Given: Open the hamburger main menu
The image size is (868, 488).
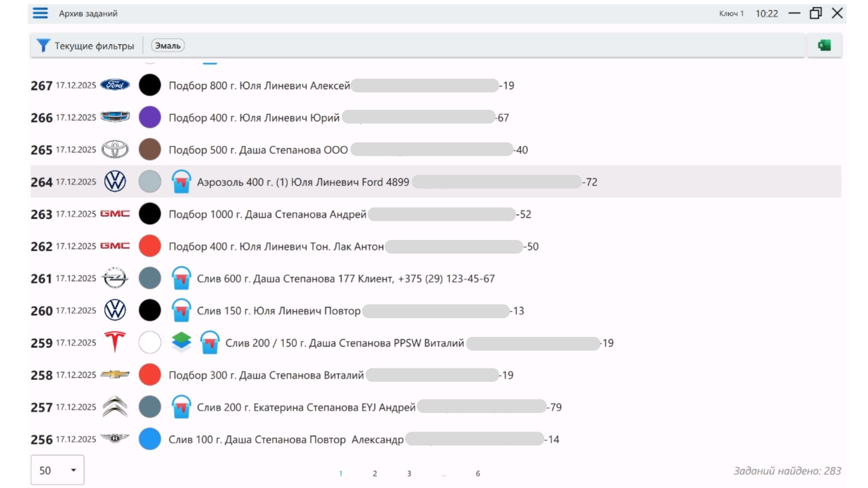Looking at the screenshot, I should (40, 13).
